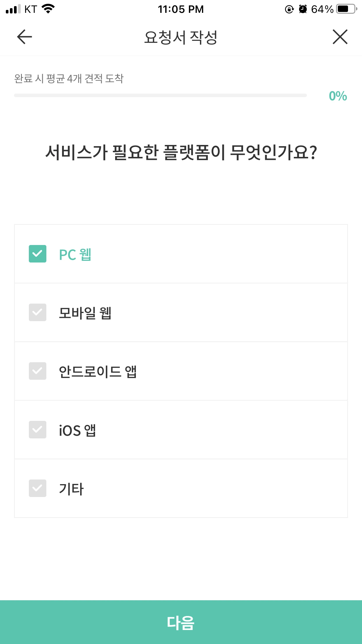The image size is (362, 644).
Task: Tap the battery icon in status bar
Action: tap(346, 9)
